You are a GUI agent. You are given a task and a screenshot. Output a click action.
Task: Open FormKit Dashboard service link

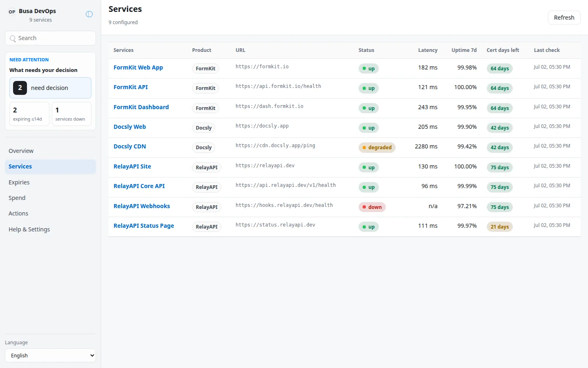tap(141, 107)
